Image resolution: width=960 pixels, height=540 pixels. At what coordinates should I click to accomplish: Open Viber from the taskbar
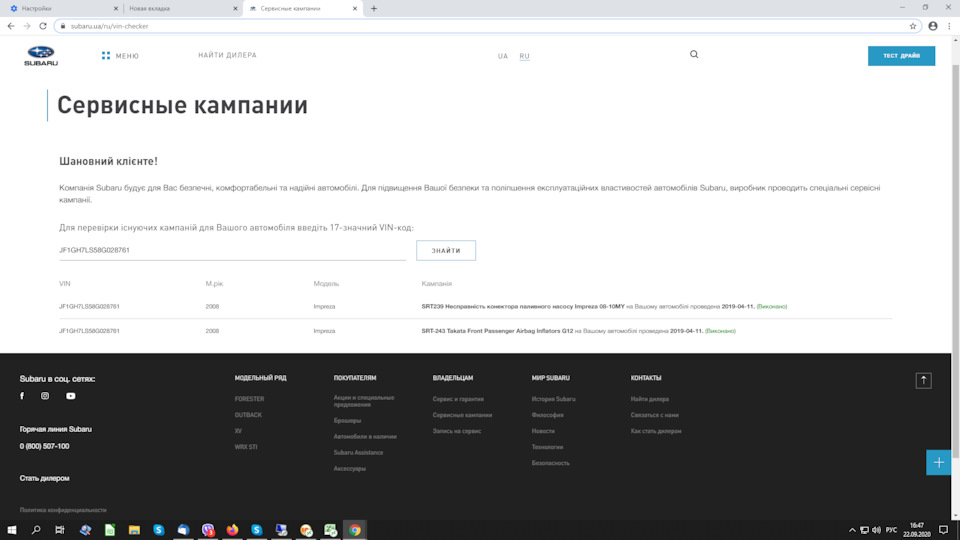(x=208, y=530)
